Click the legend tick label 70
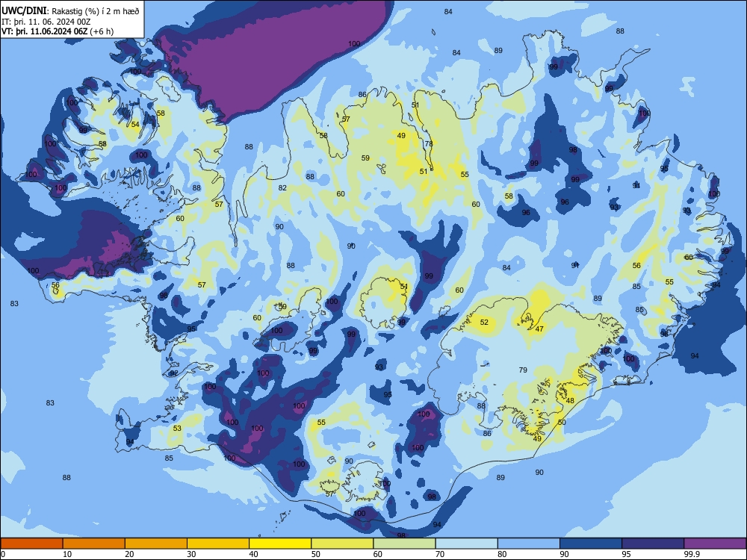This screenshot has height=560, width=747. [440, 554]
